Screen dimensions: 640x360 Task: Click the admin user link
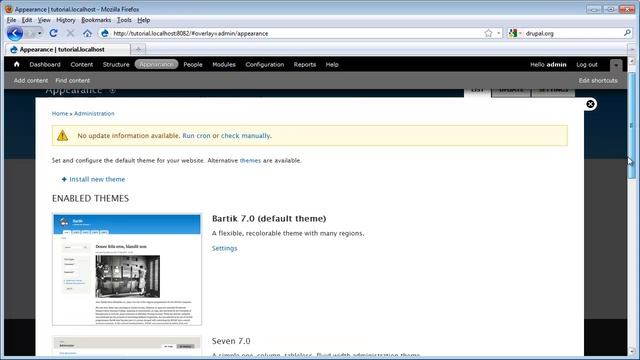[556, 64]
